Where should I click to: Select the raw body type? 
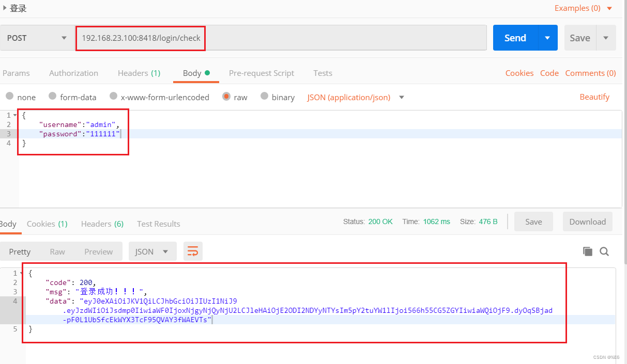(x=226, y=97)
